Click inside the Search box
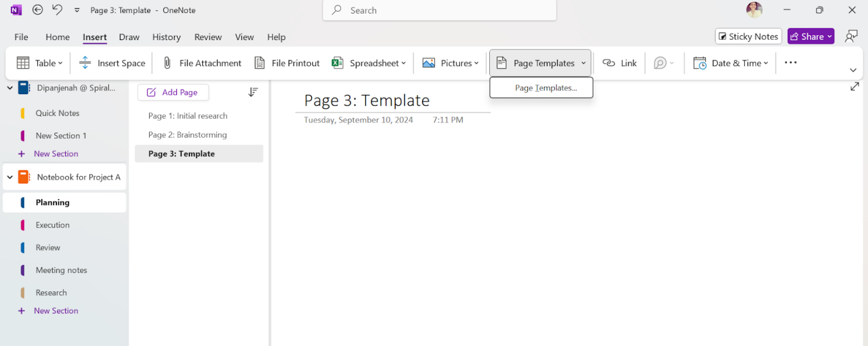Image resolution: width=868 pixels, height=346 pixels. [439, 10]
